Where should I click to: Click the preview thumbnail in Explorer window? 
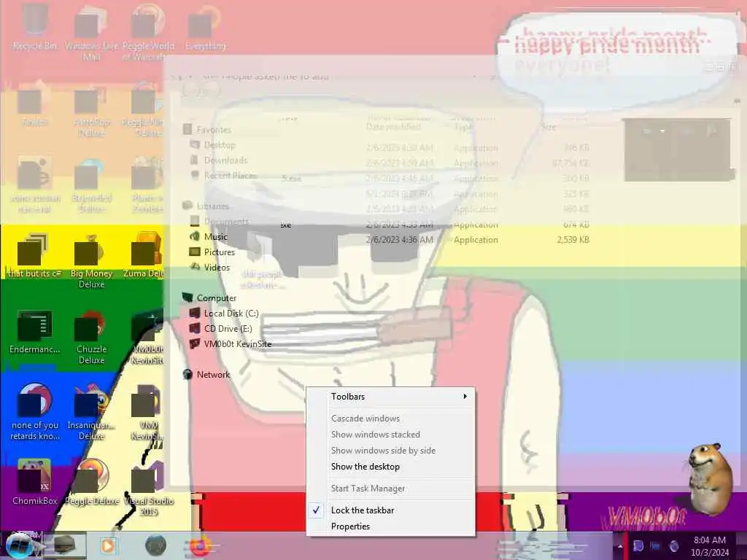(x=677, y=149)
